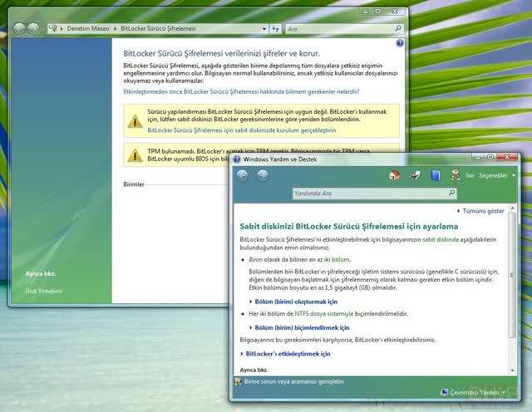
Task: Click the green bölüm glossary term
Action: 340,259
